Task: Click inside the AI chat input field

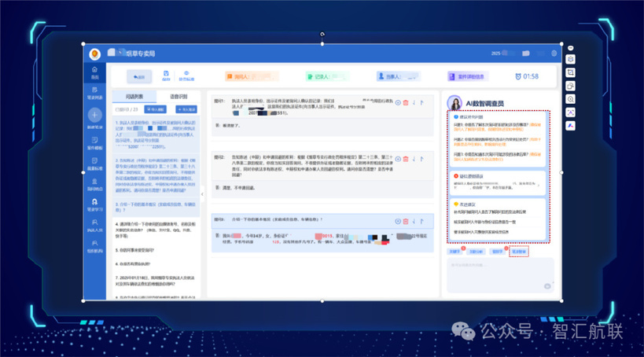Action: coord(500,275)
